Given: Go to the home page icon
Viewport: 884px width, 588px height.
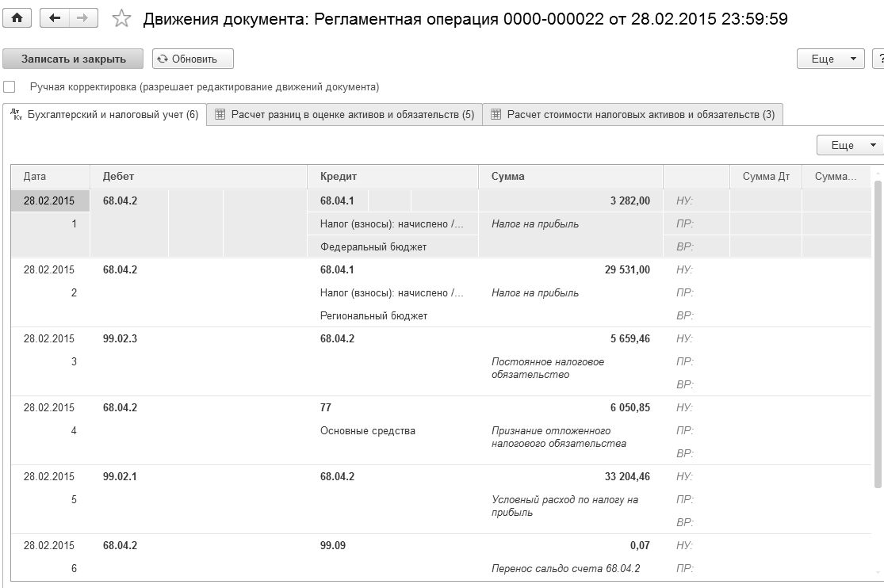Looking at the screenshot, I should [x=17, y=18].
